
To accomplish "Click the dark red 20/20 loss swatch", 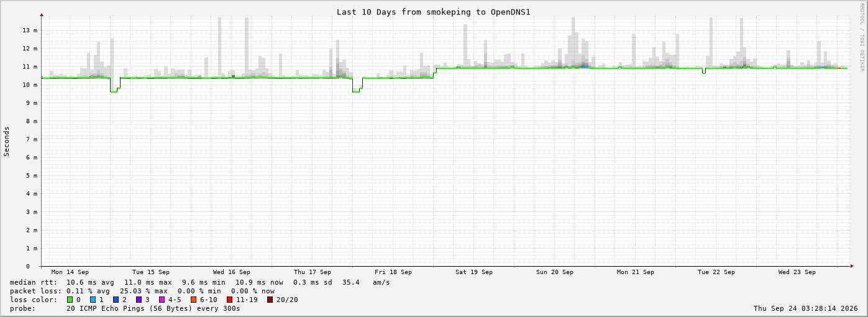I will 270,300.
